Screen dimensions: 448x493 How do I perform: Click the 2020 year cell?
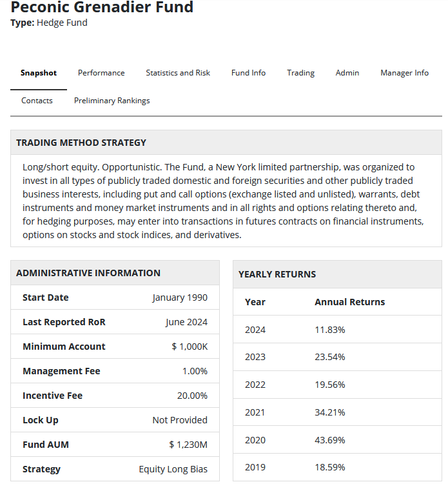[255, 440]
